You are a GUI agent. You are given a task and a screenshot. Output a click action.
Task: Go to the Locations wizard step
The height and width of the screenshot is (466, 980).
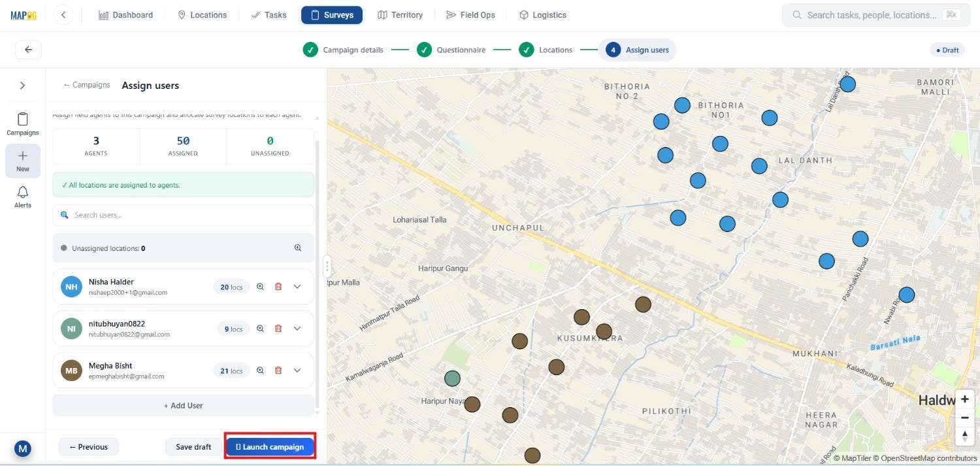(546, 50)
